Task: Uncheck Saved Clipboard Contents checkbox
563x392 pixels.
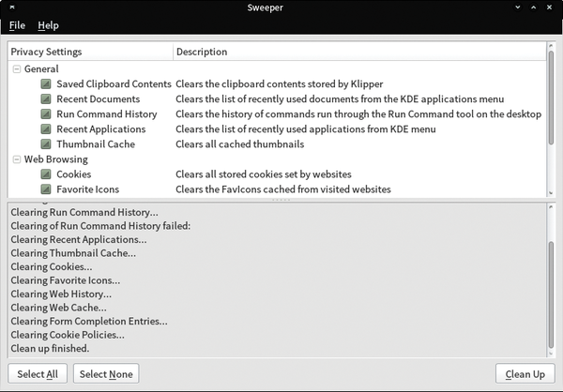Action: 46,84
